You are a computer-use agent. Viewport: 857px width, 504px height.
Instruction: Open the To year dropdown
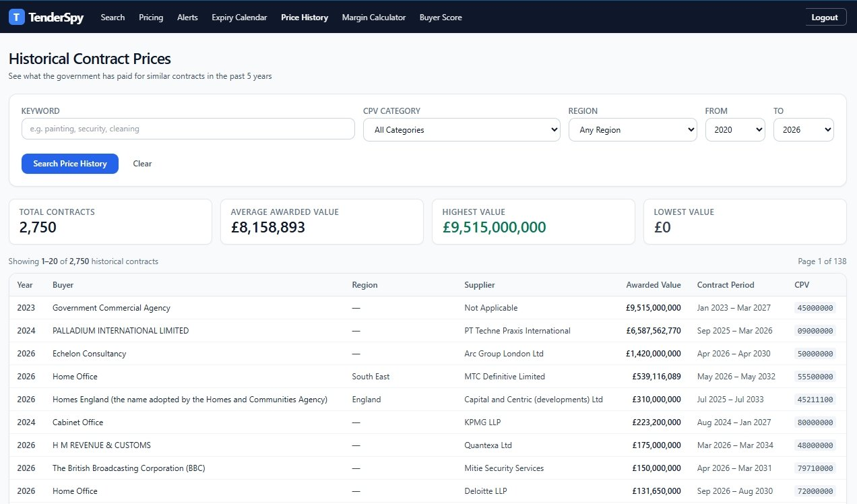click(804, 130)
